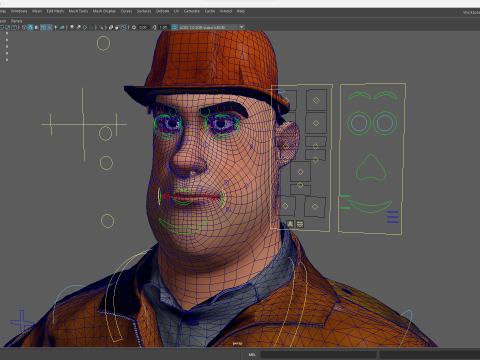Screen dimensions: 480x360
Task: Toggle Smooth Shade All viewport icon
Action: click(x=30, y=27)
